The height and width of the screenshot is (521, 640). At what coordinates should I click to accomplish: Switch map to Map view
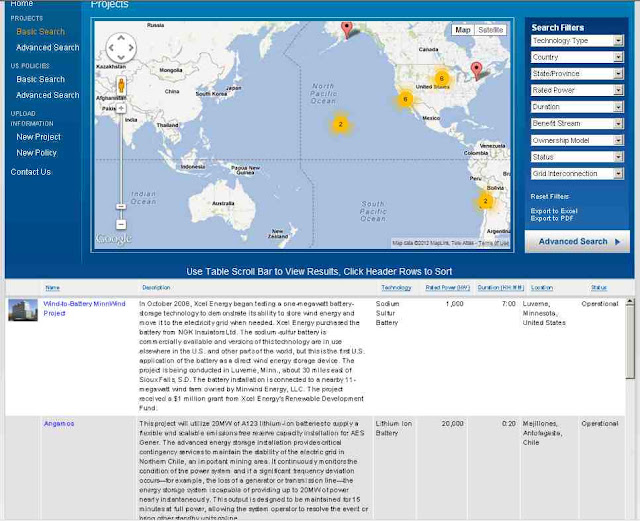click(463, 30)
